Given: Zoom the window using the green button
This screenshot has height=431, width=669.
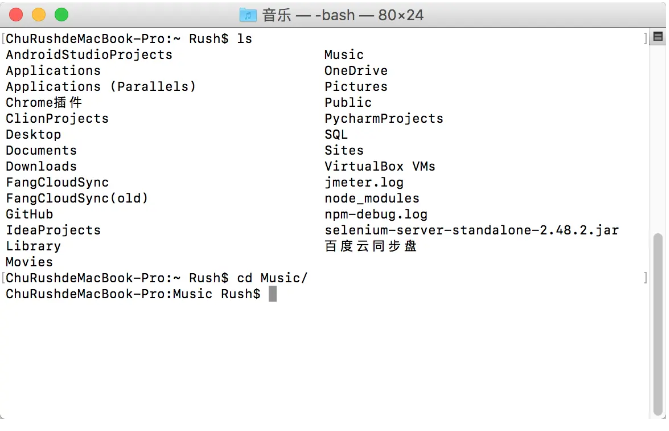Looking at the screenshot, I should pos(61,15).
